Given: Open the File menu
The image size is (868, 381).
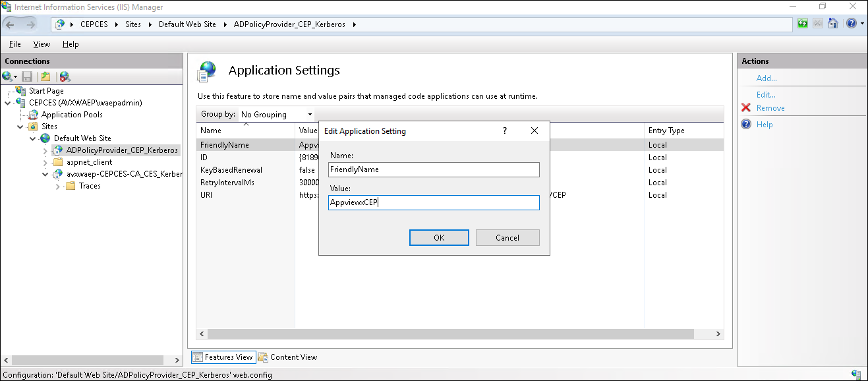Looking at the screenshot, I should [15, 44].
